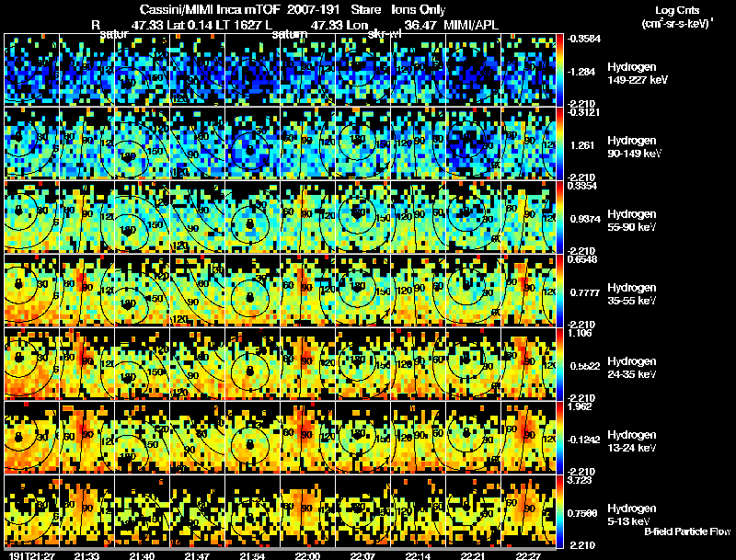This screenshot has width=736, height=560.
Task: Click the color bar beside the 149-227 keV row
Action: point(559,70)
